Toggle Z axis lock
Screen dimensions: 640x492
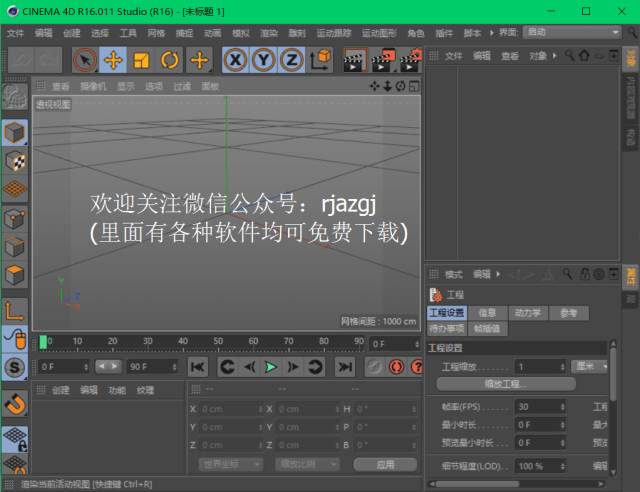pyautogui.click(x=291, y=60)
